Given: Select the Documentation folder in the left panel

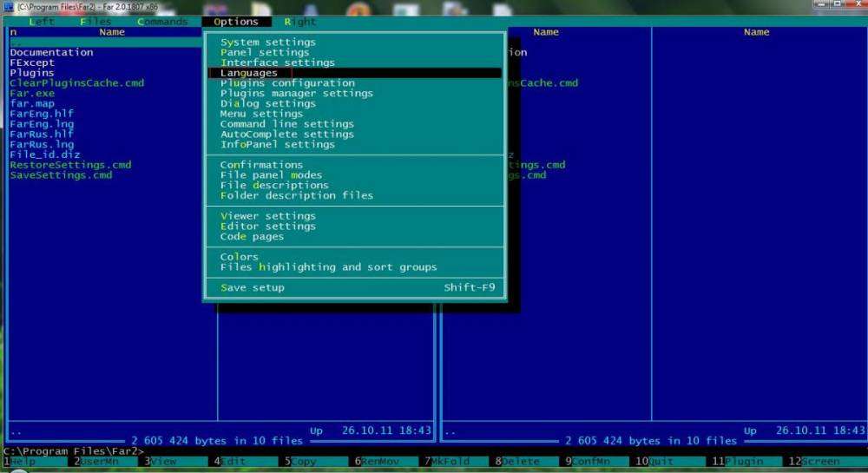Looking at the screenshot, I should (51, 53).
